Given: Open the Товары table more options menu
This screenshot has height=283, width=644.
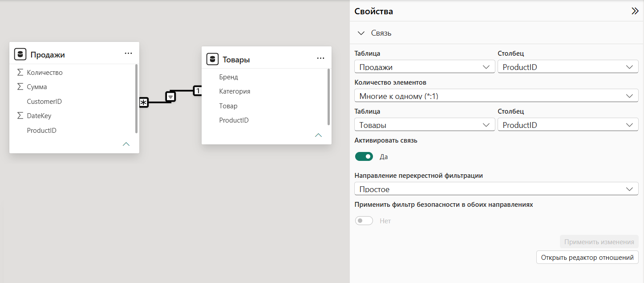Looking at the screenshot, I should coord(320,58).
